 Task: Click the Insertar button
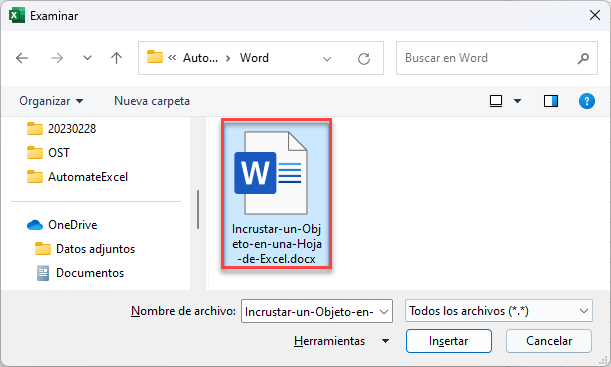click(x=449, y=341)
